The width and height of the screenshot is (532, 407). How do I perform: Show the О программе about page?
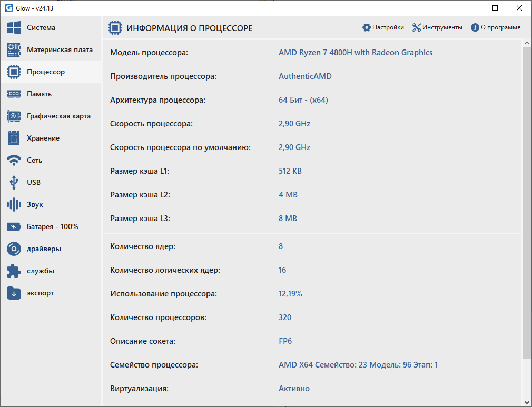[x=496, y=28]
